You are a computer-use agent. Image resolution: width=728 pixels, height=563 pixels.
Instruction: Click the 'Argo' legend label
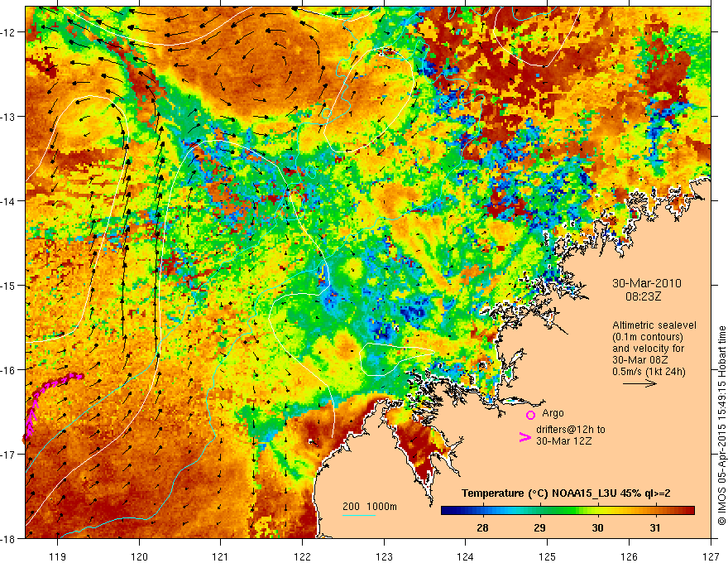(x=553, y=413)
